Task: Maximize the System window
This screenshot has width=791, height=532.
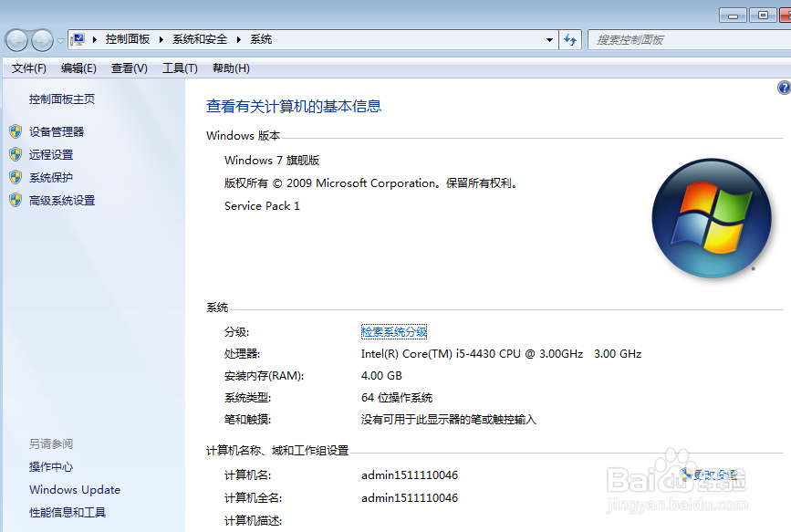Action: click(763, 16)
